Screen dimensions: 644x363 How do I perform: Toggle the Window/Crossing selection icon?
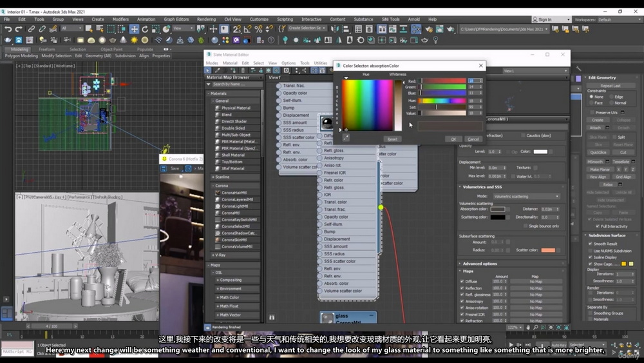coord(122,29)
